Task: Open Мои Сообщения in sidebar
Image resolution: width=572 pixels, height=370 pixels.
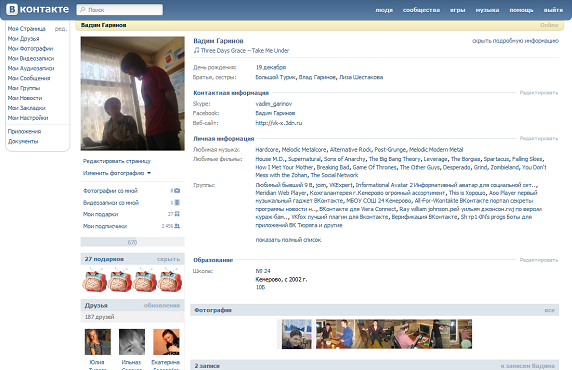Action: point(29,78)
